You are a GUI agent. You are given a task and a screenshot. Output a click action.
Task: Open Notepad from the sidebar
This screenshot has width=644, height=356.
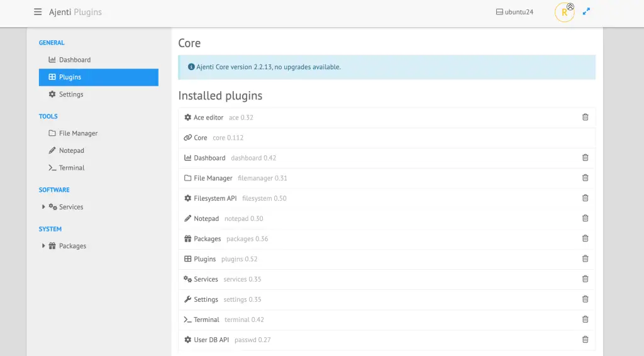point(99,151)
